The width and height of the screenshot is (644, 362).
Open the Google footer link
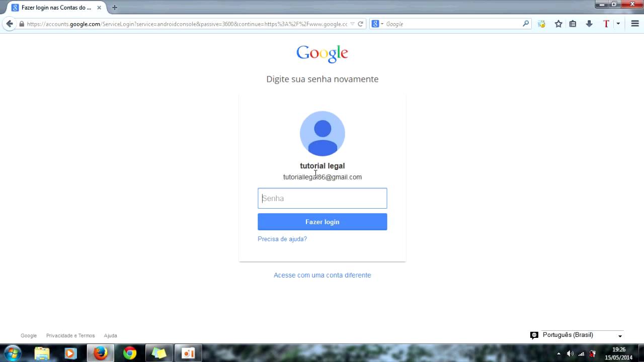29,335
